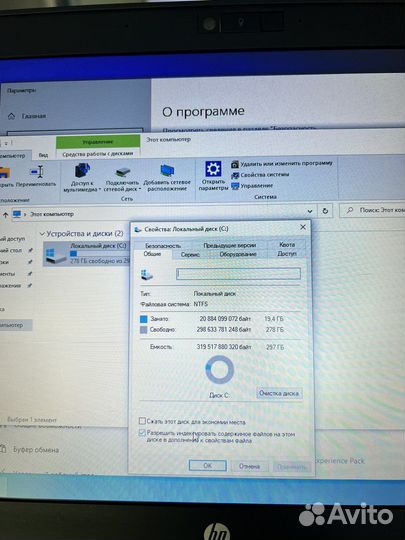Click Disk Cleanup (Очистка диска) button
The width and height of the screenshot is (405, 540).
coord(279,393)
